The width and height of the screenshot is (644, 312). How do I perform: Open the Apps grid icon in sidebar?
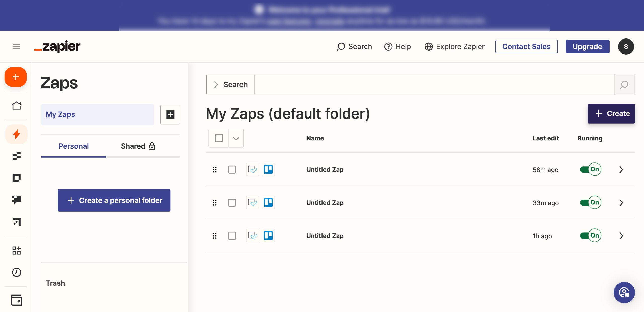(16, 250)
